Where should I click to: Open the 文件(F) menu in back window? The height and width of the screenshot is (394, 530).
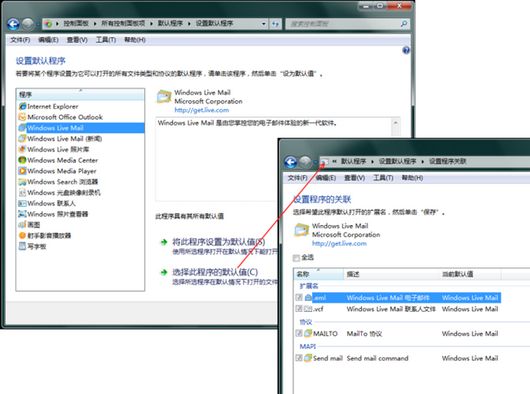point(20,40)
